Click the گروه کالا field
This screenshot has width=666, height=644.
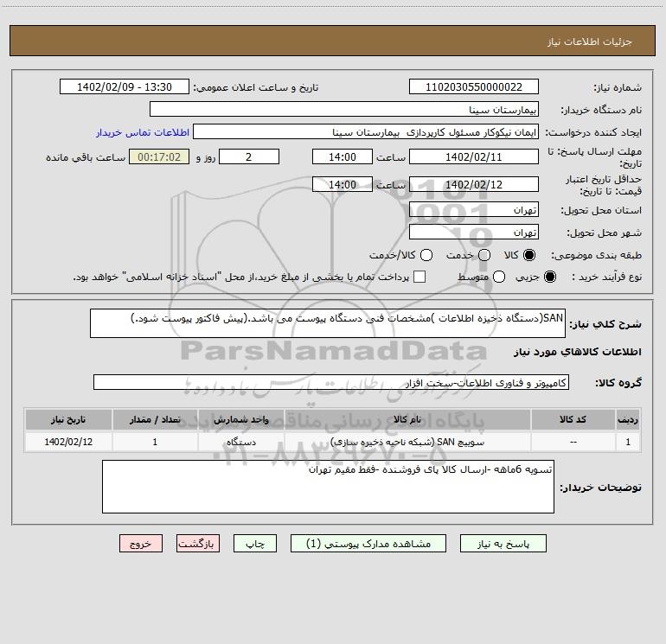(331, 382)
